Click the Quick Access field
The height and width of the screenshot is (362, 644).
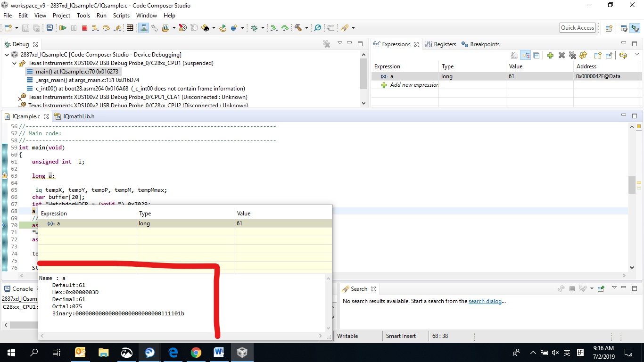(578, 28)
